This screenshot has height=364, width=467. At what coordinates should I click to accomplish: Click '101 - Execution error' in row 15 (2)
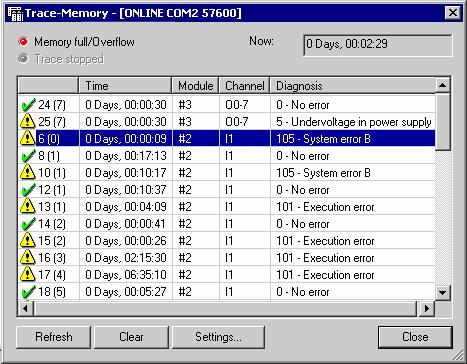coord(325,241)
